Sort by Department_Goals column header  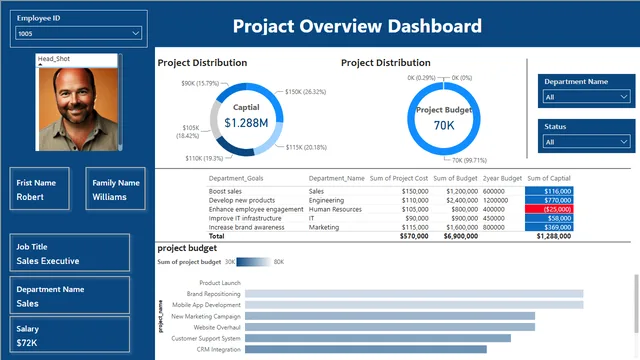click(x=236, y=178)
